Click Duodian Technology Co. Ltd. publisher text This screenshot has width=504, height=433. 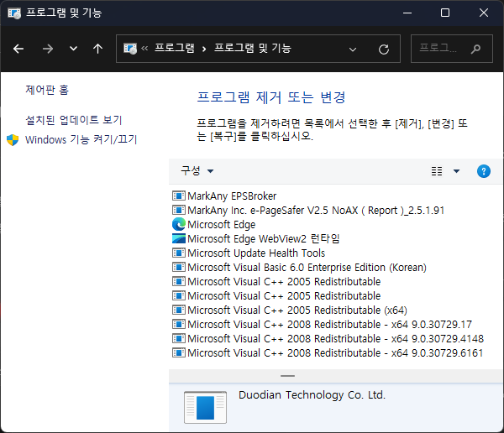[x=312, y=394]
